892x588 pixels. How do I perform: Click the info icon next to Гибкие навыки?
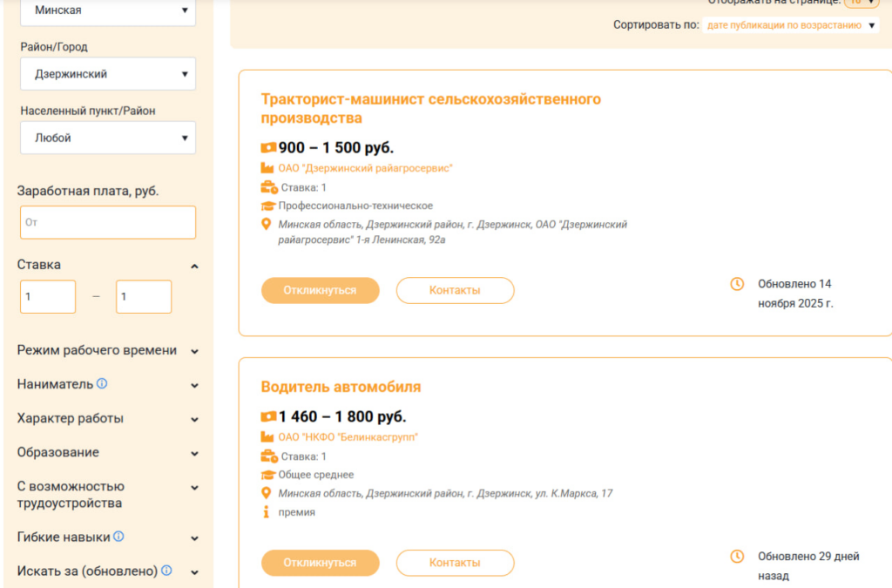(x=118, y=537)
